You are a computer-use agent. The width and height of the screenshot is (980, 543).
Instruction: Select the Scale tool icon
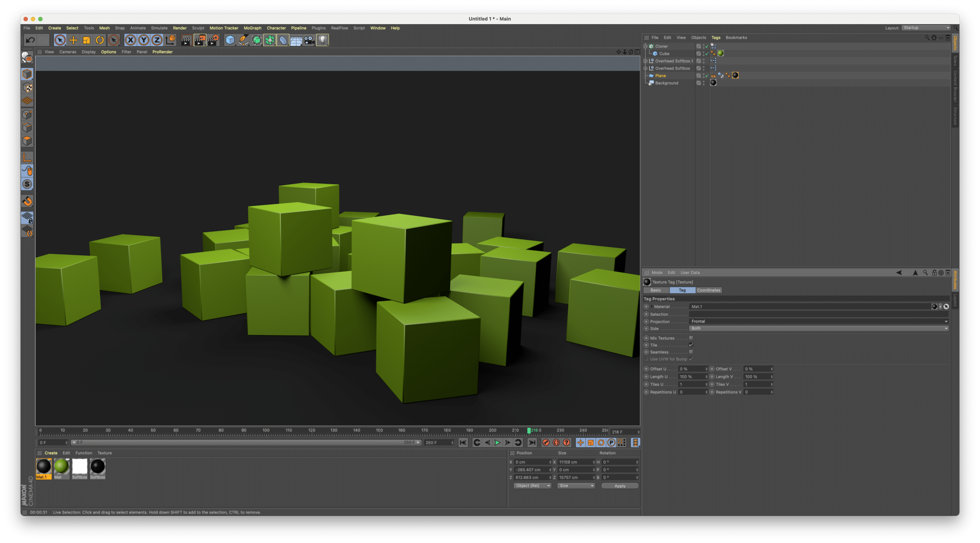pyautogui.click(x=87, y=40)
